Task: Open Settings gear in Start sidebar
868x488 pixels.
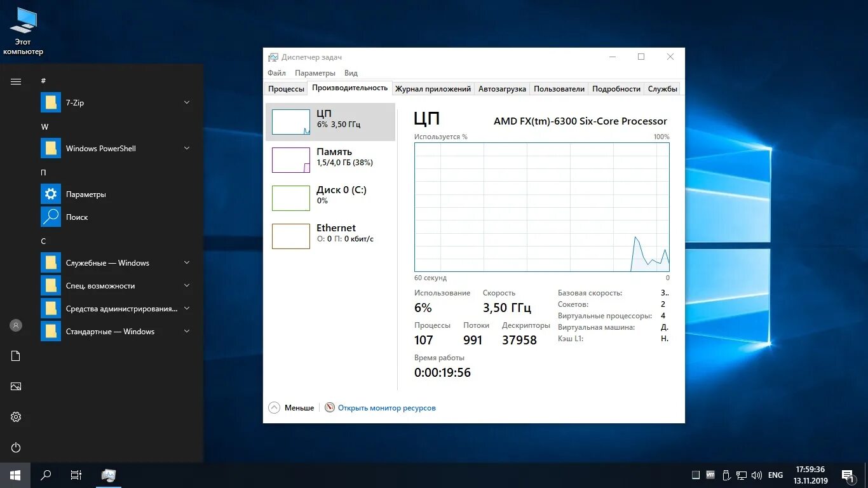Action: coord(16,417)
